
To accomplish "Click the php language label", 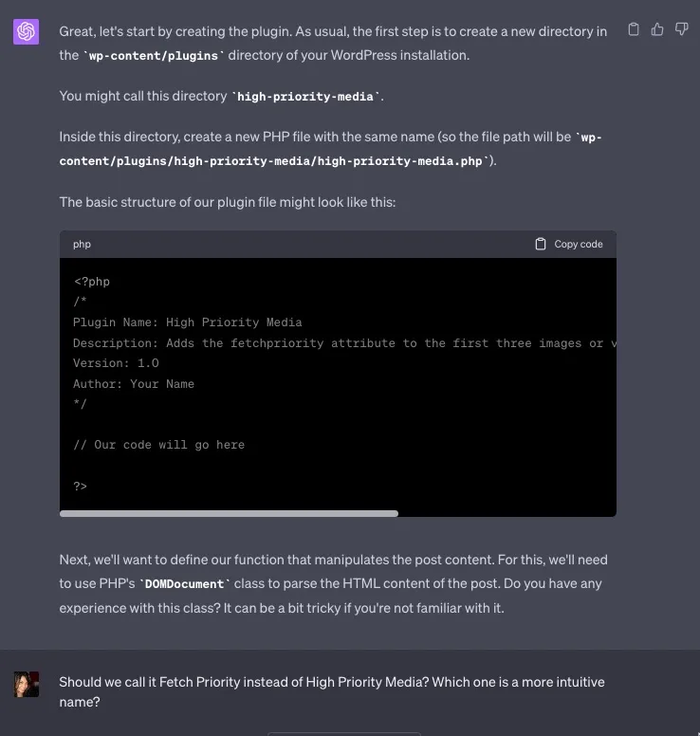I will pyautogui.click(x=83, y=244).
